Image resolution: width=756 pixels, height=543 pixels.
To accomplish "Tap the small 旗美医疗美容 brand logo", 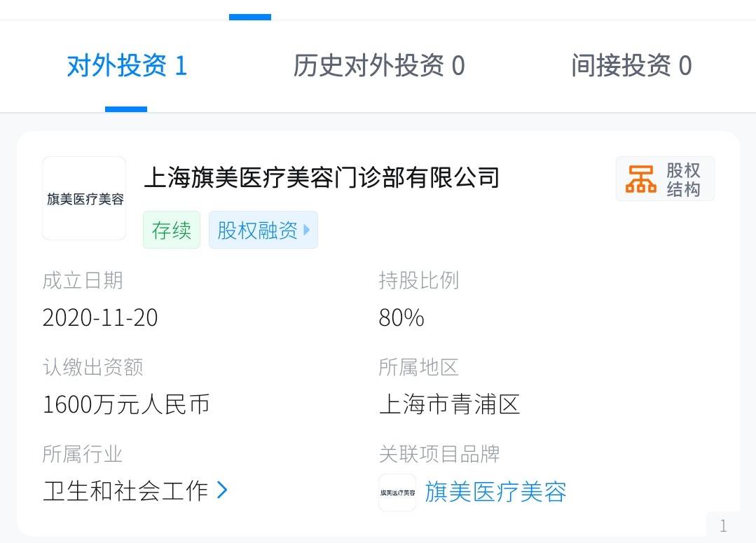I will coord(397,493).
